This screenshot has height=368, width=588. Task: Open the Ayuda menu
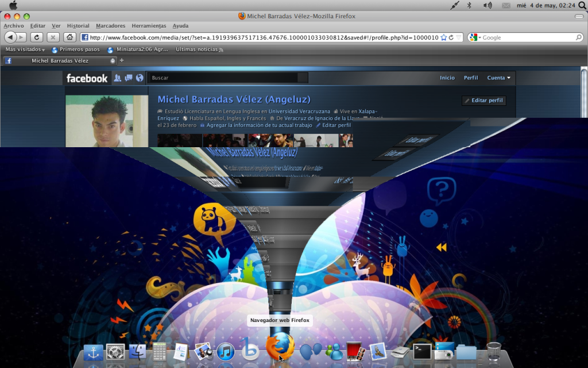tap(180, 26)
